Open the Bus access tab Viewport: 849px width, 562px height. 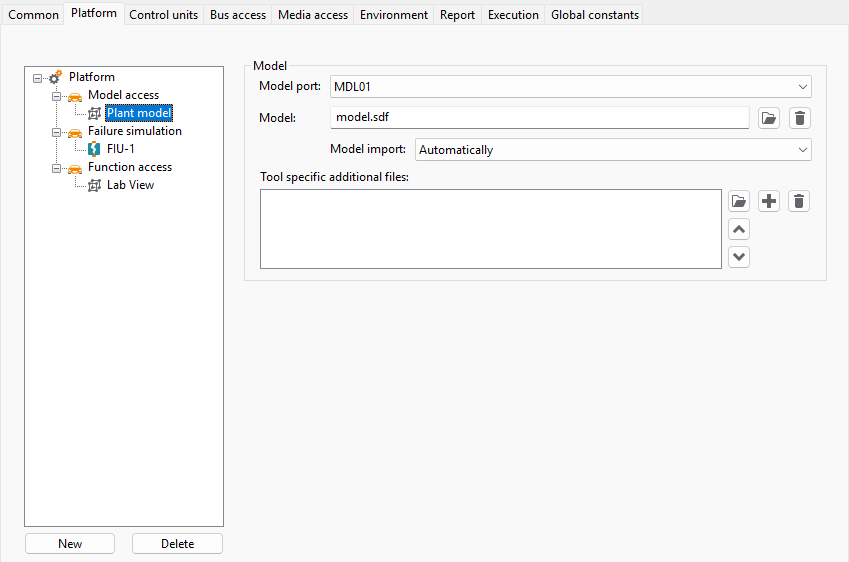click(238, 15)
